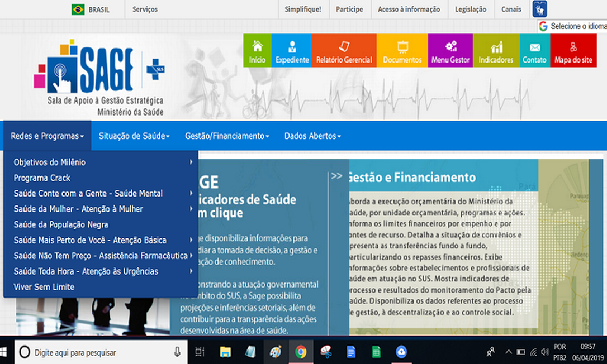Select Programa Crack menu entry

tap(42, 178)
